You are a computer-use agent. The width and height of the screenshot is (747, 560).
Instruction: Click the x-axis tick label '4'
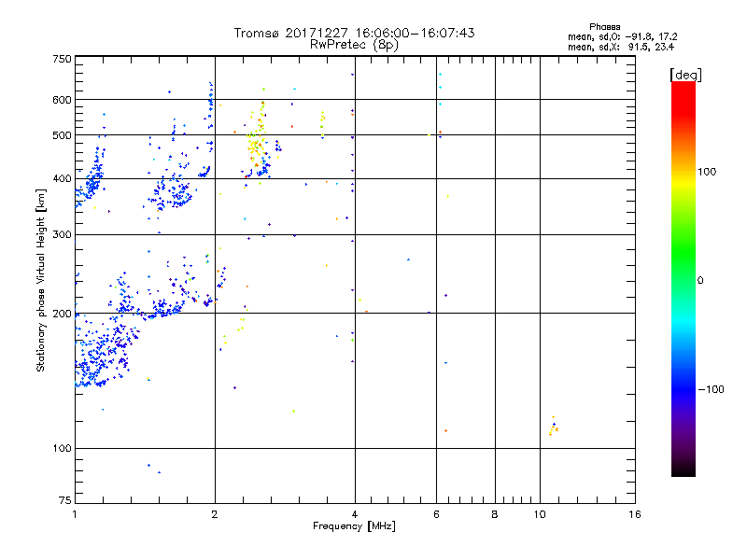pyautogui.click(x=355, y=514)
